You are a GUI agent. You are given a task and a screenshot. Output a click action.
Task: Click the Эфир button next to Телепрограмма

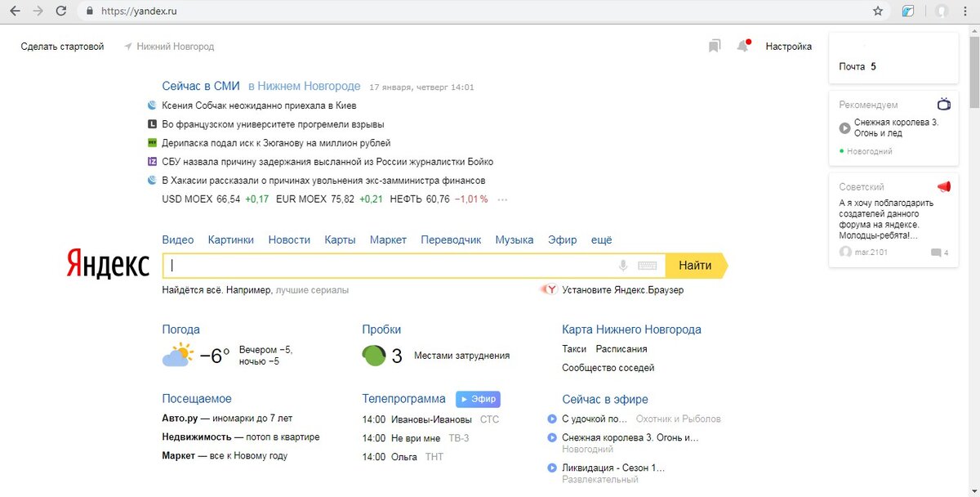[x=478, y=399]
